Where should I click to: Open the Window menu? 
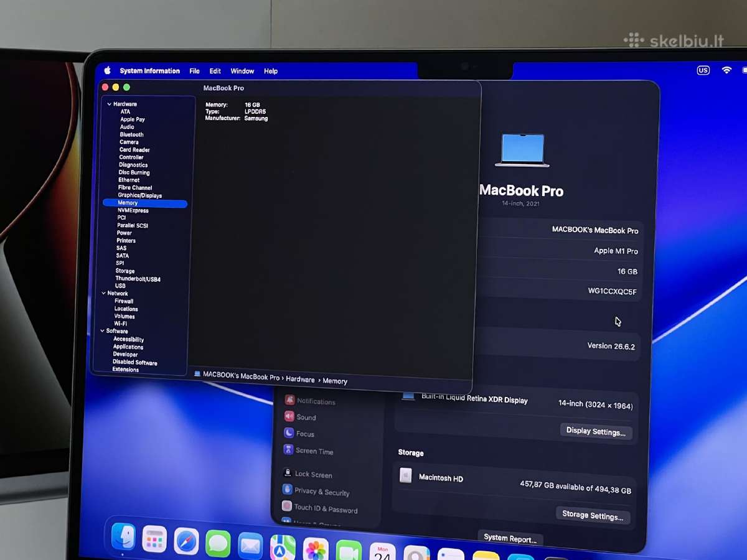[x=242, y=71]
